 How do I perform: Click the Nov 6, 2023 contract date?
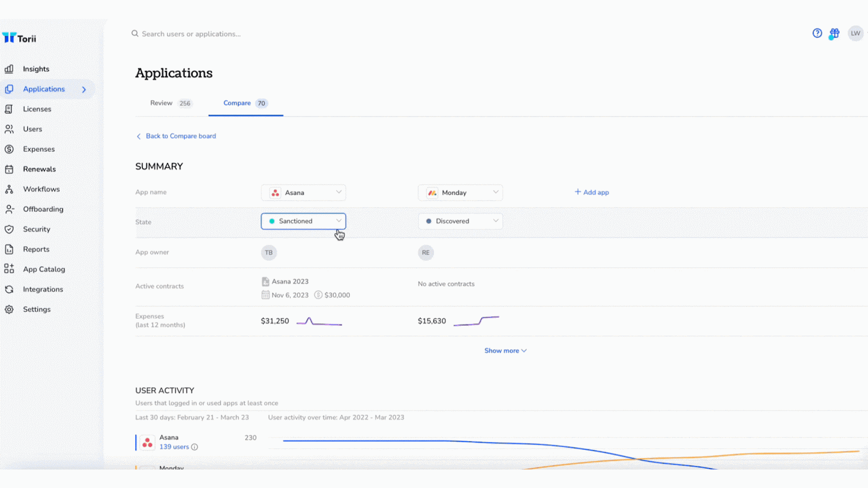pos(290,295)
